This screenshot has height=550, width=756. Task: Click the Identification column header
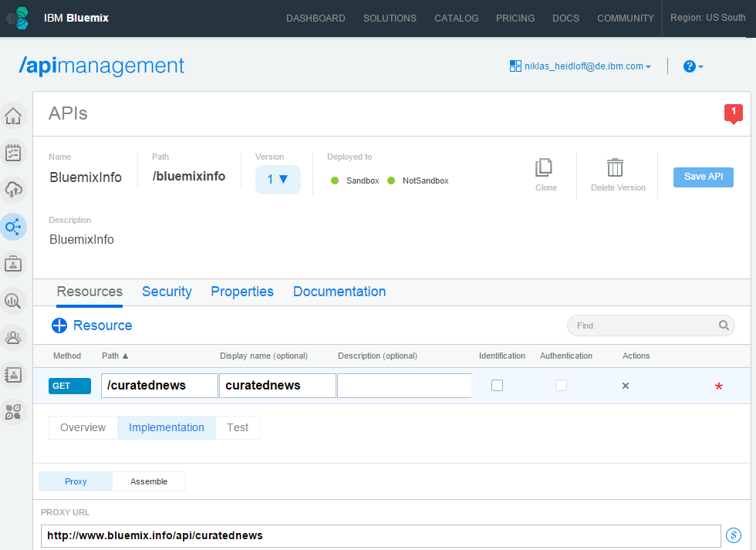click(502, 356)
